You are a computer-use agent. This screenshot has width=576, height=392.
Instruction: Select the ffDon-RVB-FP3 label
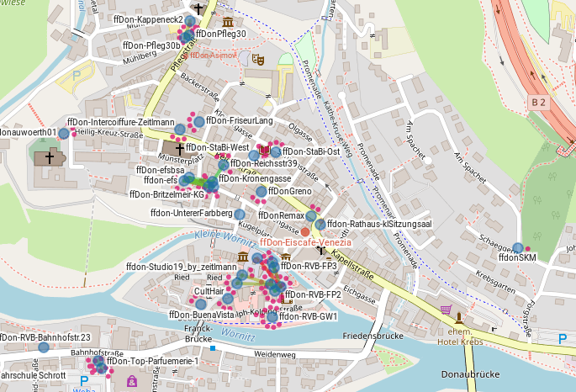(309, 266)
